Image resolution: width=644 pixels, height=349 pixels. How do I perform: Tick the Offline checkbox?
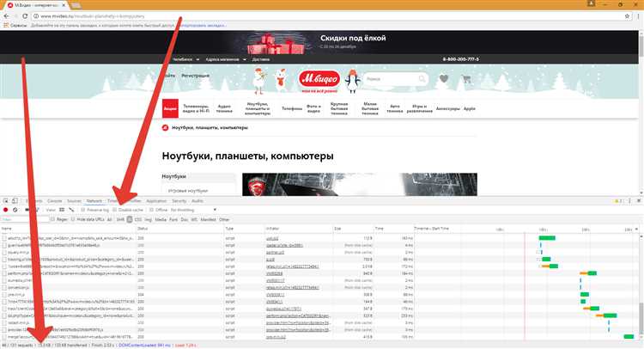point(151,210)
